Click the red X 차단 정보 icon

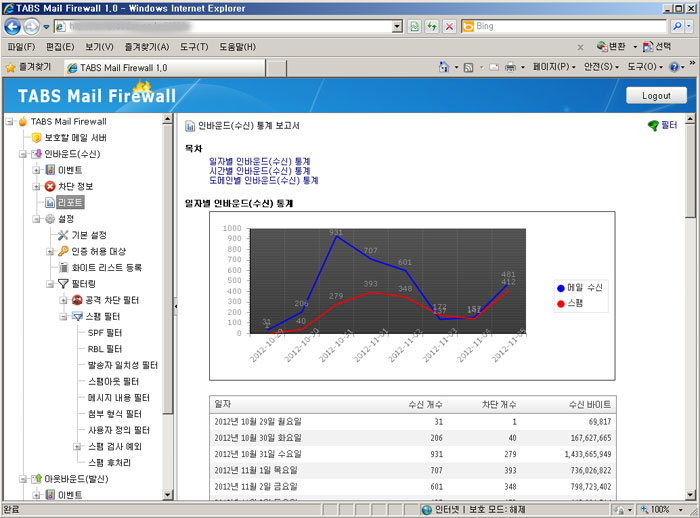[x=50, y=186]
